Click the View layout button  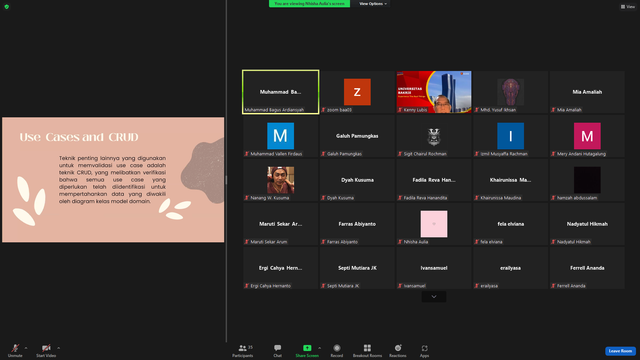coord(628,7)
